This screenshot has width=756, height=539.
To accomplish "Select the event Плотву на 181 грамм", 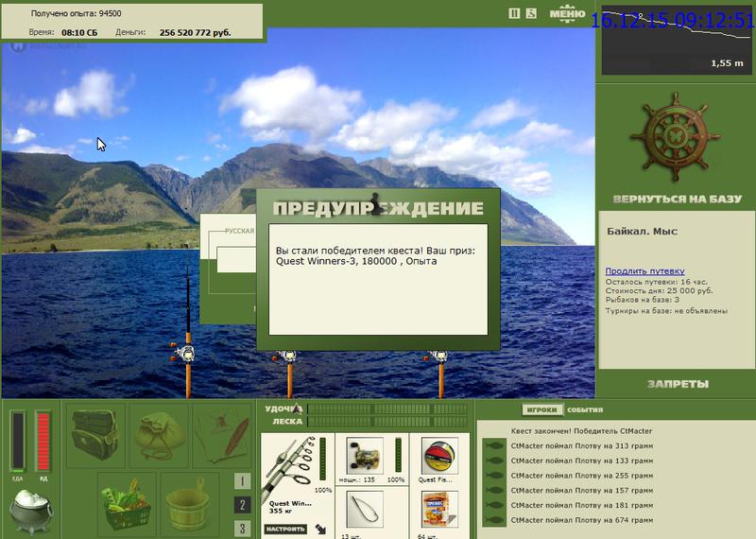I will [582, 505].
